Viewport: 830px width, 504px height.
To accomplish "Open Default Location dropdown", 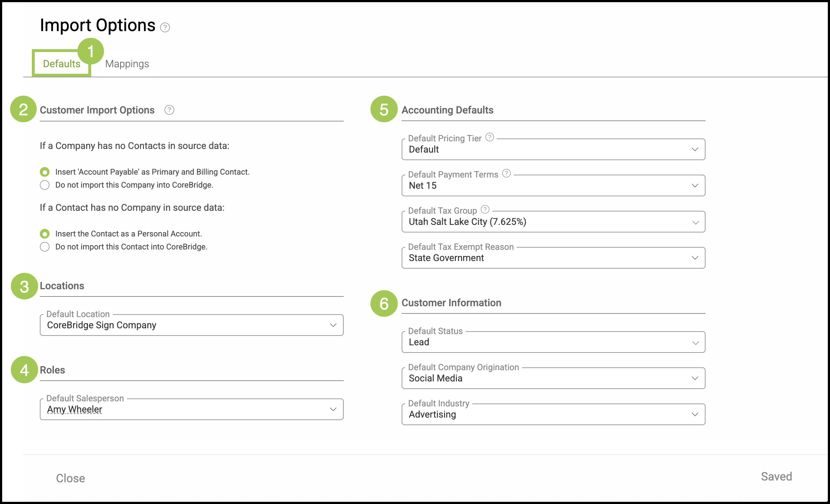I will pos(191,325).
